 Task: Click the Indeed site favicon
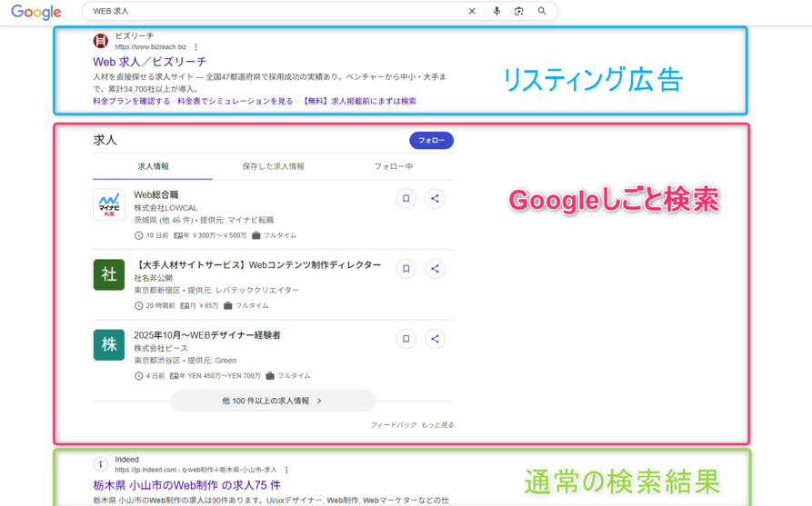[x=100, y=464]
